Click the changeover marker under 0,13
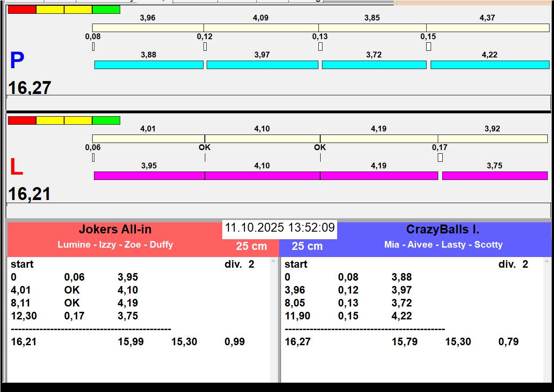 click(x=320, y=46)
